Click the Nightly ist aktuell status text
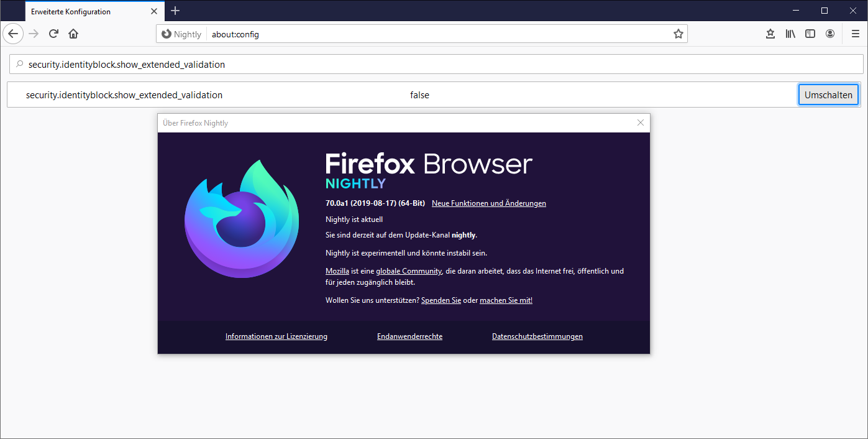Screen dimensions: 868x439 354,220
